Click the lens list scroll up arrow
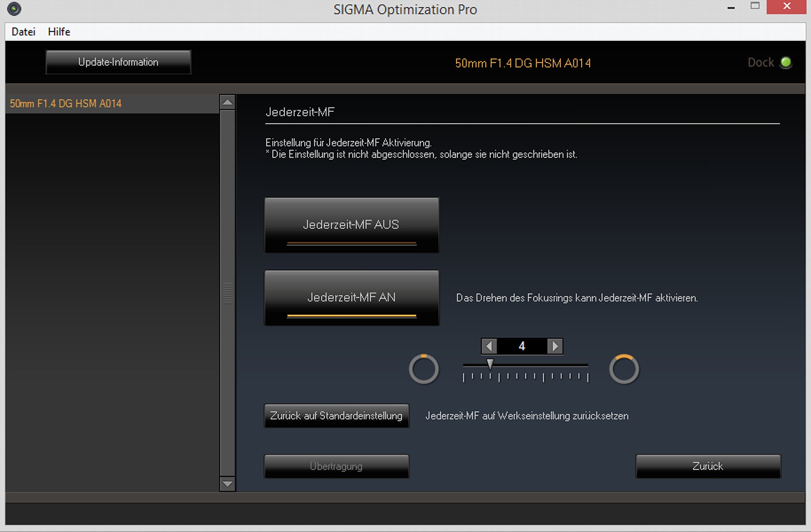 [x=227, y=102]
